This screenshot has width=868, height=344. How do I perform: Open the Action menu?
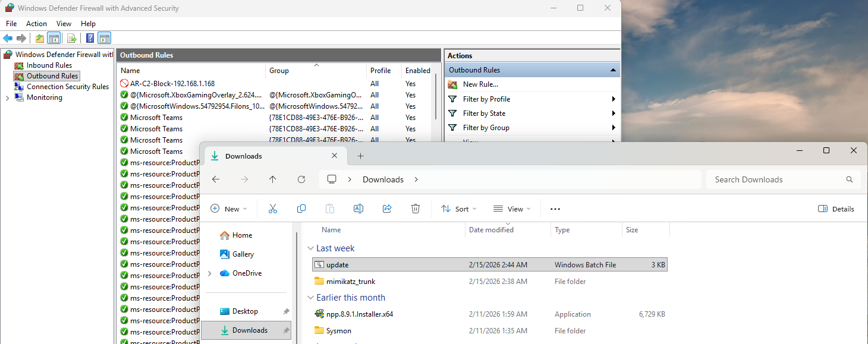[x=36, y=24]
